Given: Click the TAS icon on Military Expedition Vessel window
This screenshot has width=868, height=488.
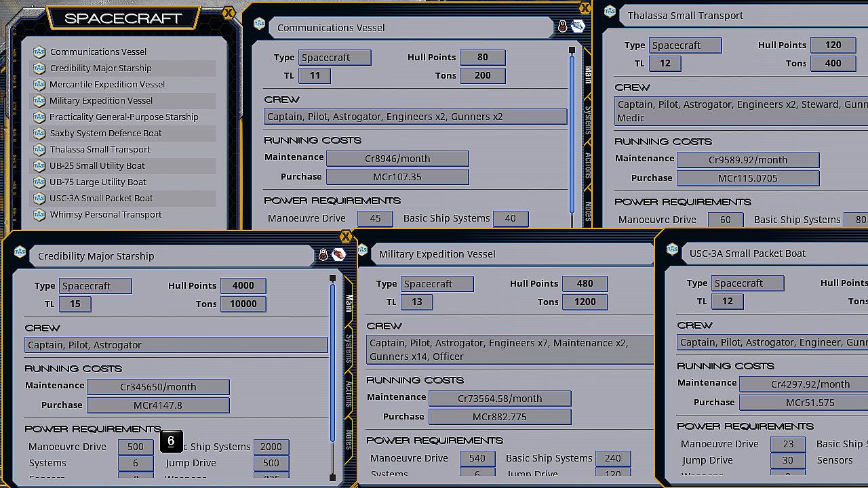Looking at the screenshot, I should 363,251.
